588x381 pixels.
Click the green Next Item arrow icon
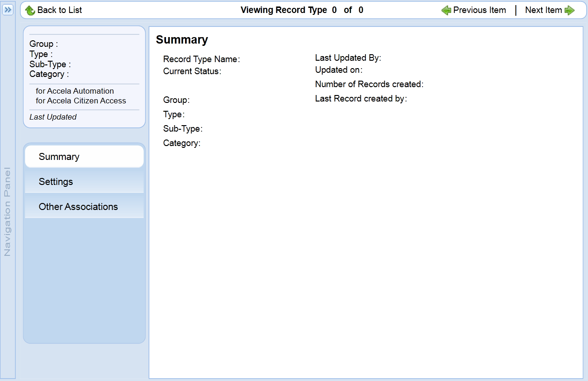tap(570, 10)
